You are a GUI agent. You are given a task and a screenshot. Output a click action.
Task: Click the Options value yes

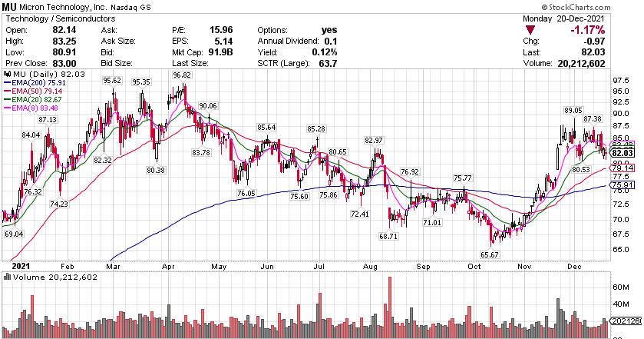[329, 30]
